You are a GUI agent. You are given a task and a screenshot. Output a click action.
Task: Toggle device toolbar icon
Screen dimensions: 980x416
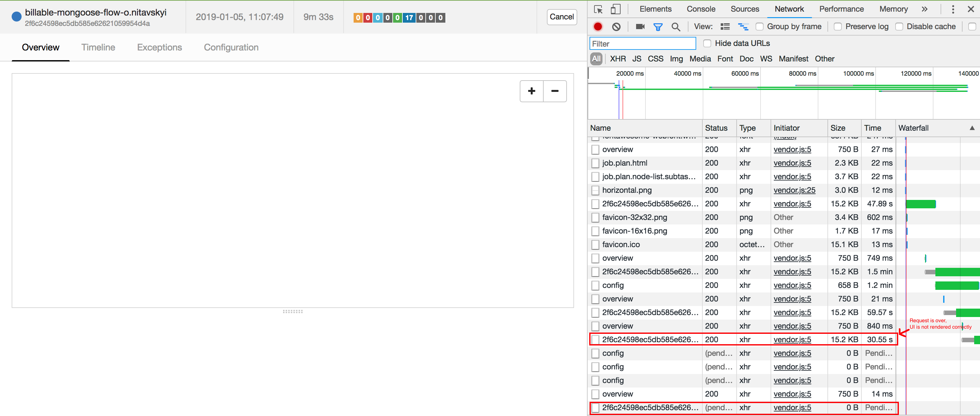(615, 9)
